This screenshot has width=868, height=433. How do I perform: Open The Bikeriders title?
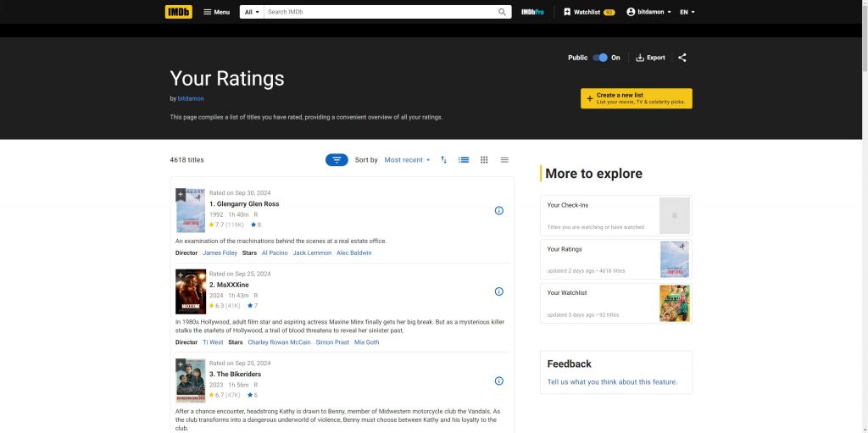(x=236, y=375)
